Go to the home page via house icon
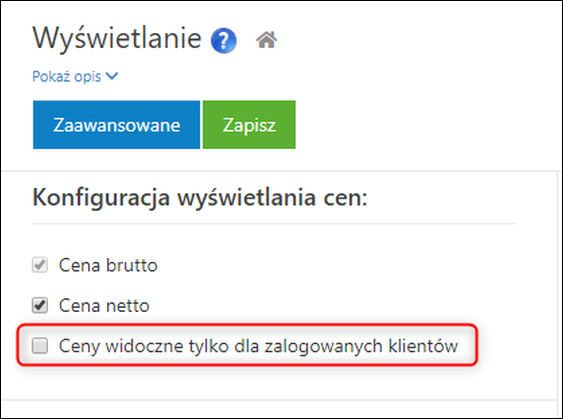This screenshot has width=563, height=419. pos(266,39)
